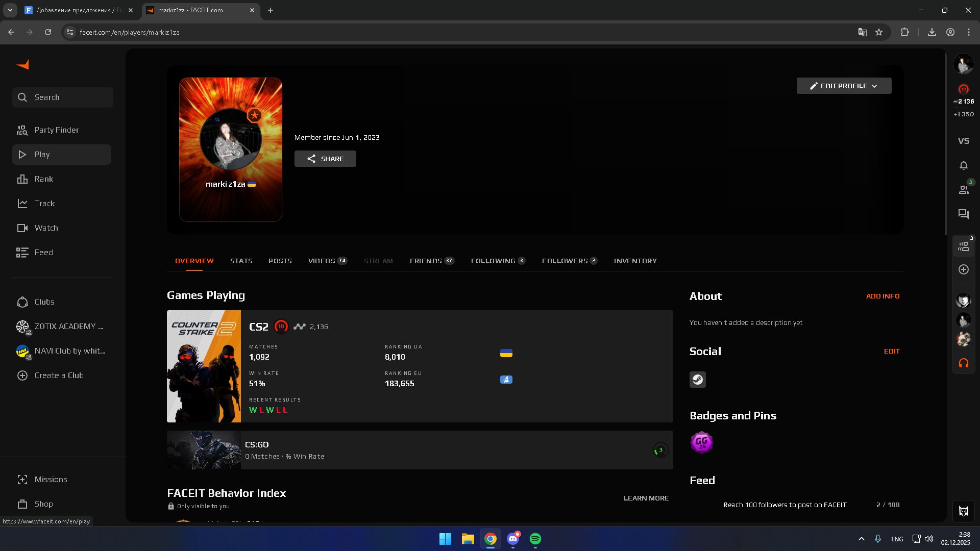Open the Inventory tab

pos(635,261)
